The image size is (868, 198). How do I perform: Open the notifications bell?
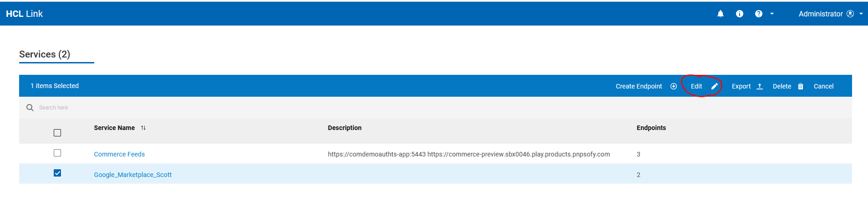(721, 14)
